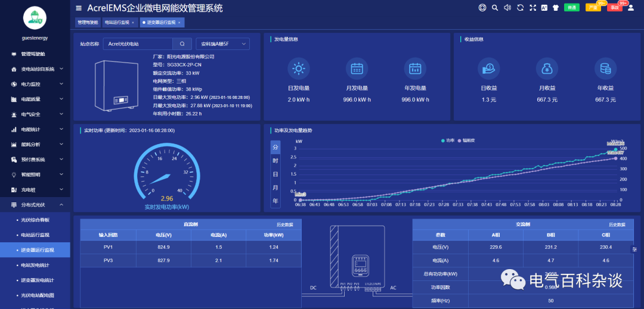Image resolution: width=644 pixels, height=309 pixels.
Task: Open the user account icon
Action: coord(631,7)
